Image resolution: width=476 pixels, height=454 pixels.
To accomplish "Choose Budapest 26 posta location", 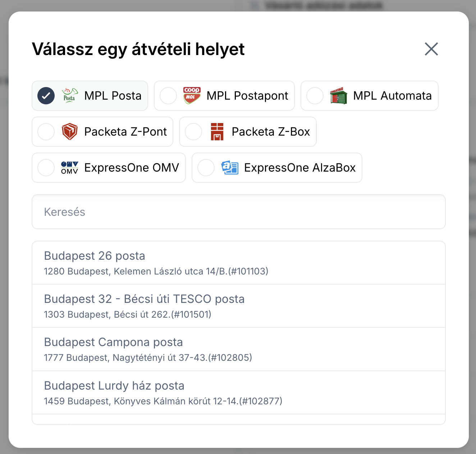I will click(x=239, y=263).
